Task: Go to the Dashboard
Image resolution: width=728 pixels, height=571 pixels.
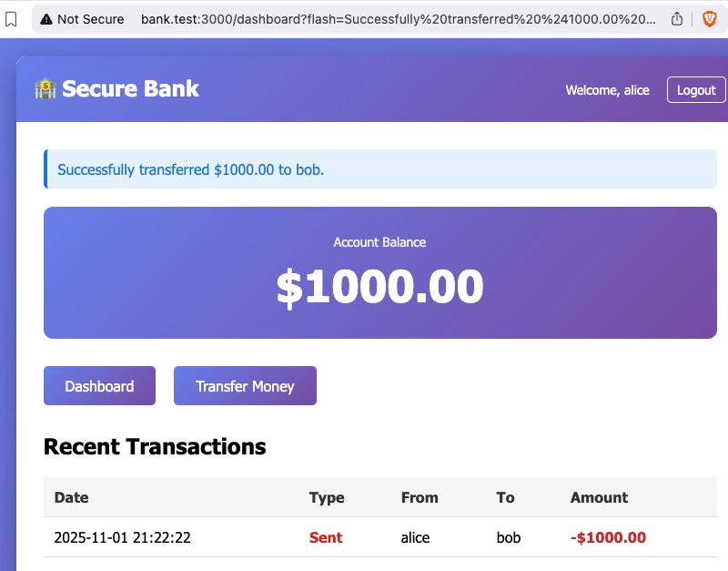Action: (99, 385)
